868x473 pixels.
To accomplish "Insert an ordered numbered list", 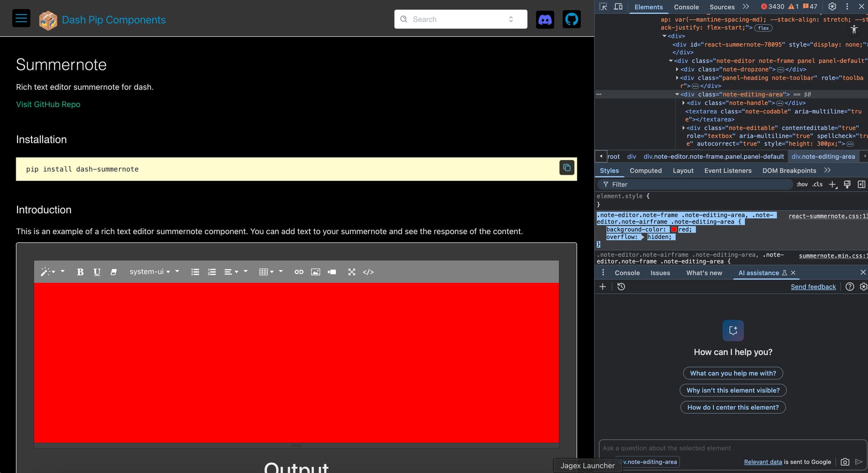I will click(x=212, y=272).
